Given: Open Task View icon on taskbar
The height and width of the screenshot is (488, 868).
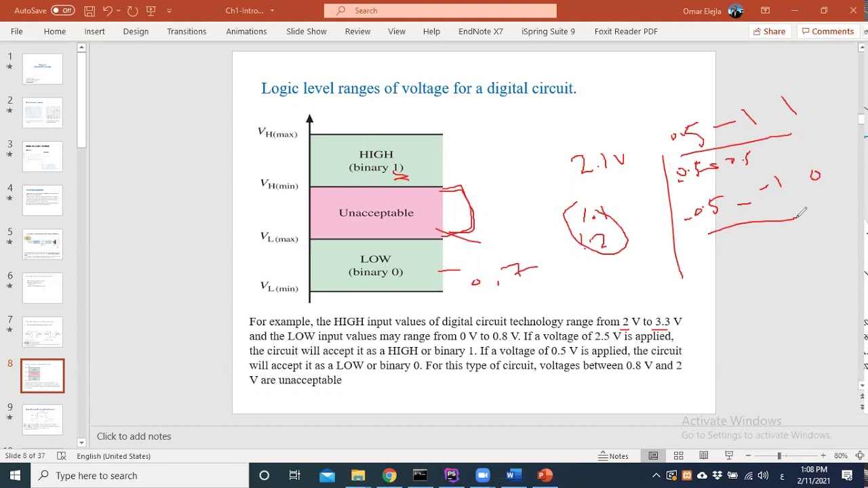Looking at the screenshot, I should pyautogui.click(x=295, y=476).
